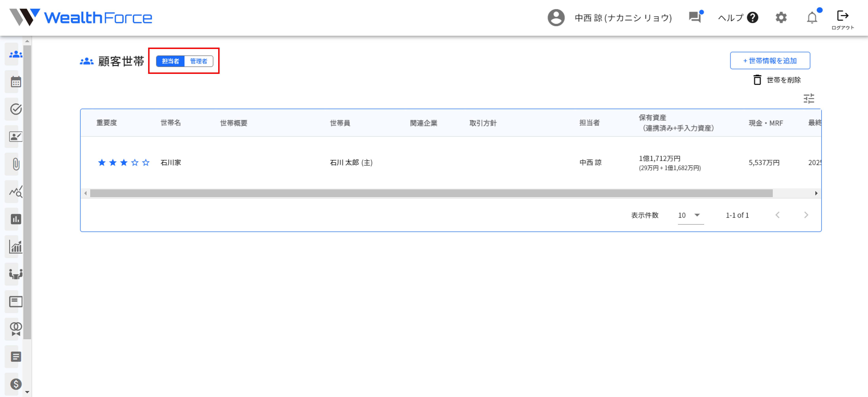
Task: Click the cash value 5,537万円
Action: tap(764, 163)
